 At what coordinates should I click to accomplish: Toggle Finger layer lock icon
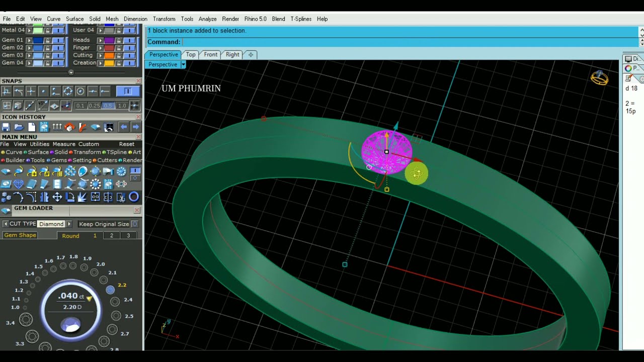tap(119, 48)
